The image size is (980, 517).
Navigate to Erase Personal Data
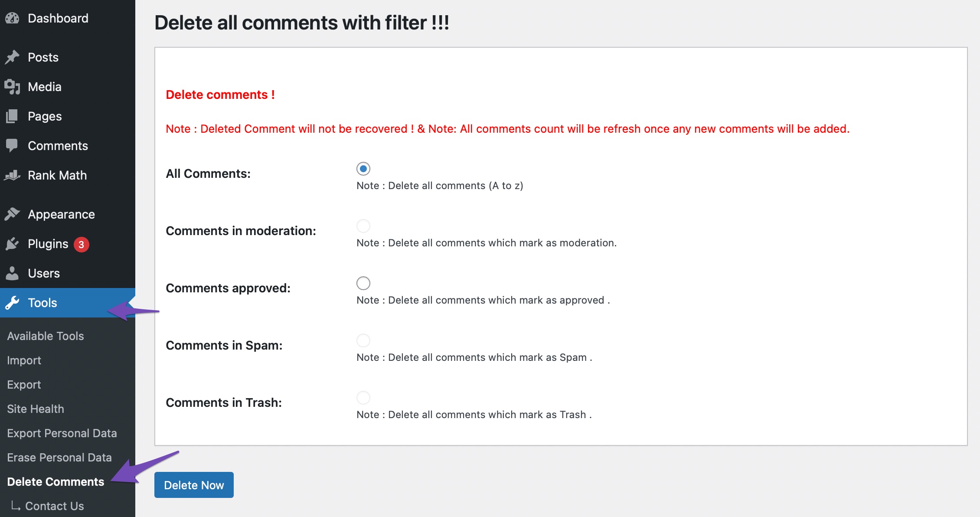click(x=59, y=457)
